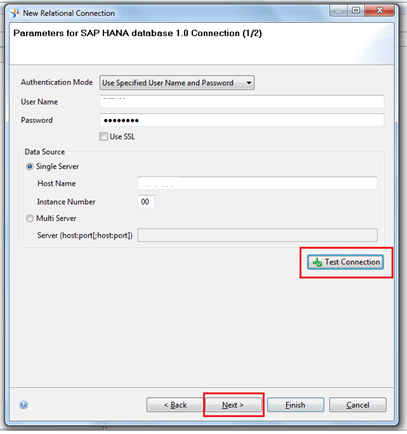
Task: Close the New Relational Connection window
Action: coord(379,11)
